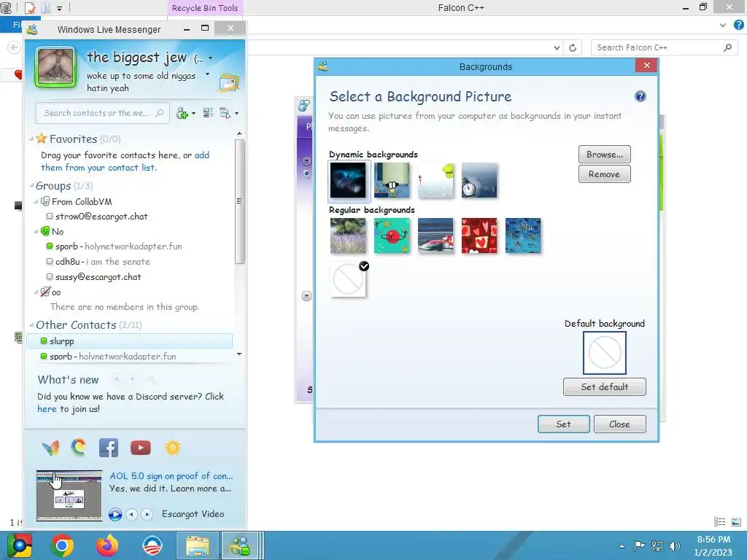Image resolution: width=747 pixels, height=560 pixels.
Task: Click the Explorer help question mark icon
Action: [739, 25]
